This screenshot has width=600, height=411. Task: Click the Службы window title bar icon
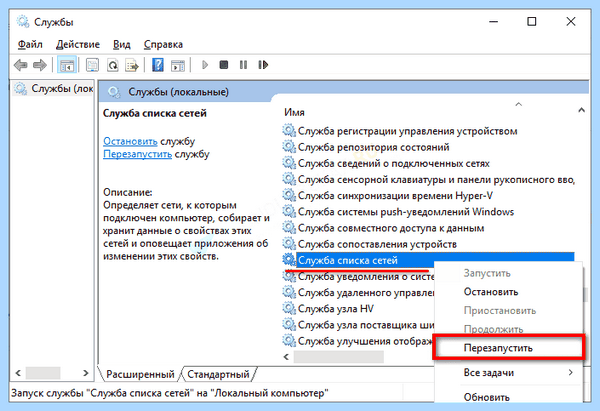click(23, 21)
